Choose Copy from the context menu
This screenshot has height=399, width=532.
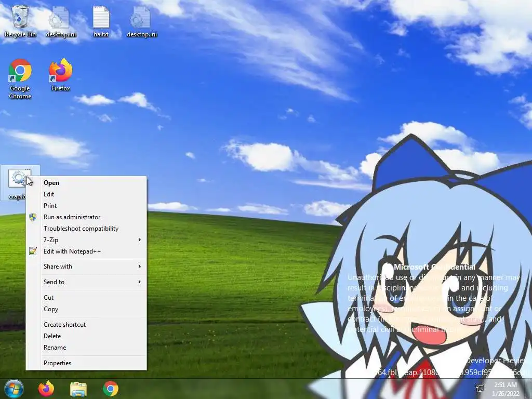click(86, 309)
